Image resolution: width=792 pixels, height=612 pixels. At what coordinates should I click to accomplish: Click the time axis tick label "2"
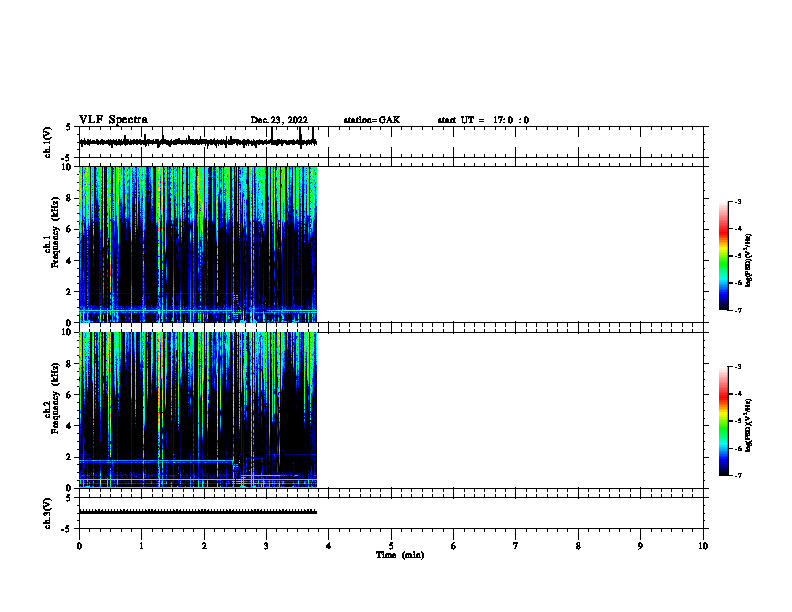pos(204,546)
